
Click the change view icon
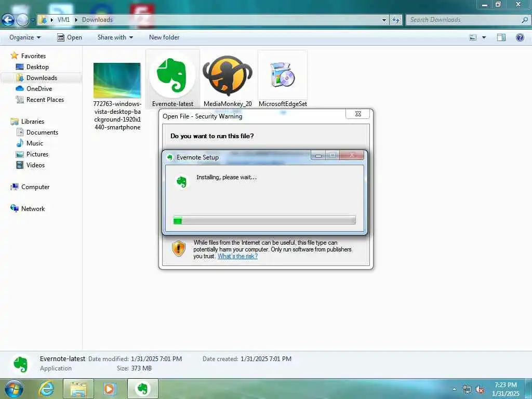tap(473, 37)
